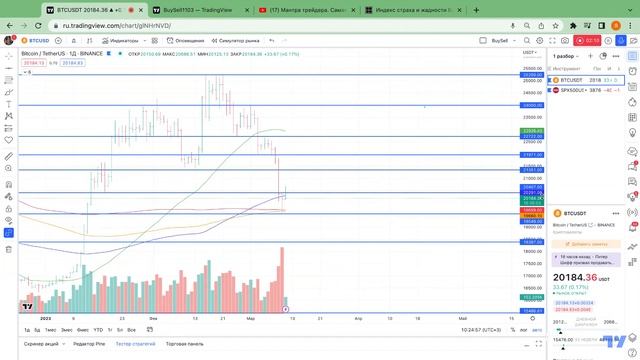The height and width of the screenshot is (360, 640).
Task: Open the Скринер акций dropdown
Action: click(44, 344)
